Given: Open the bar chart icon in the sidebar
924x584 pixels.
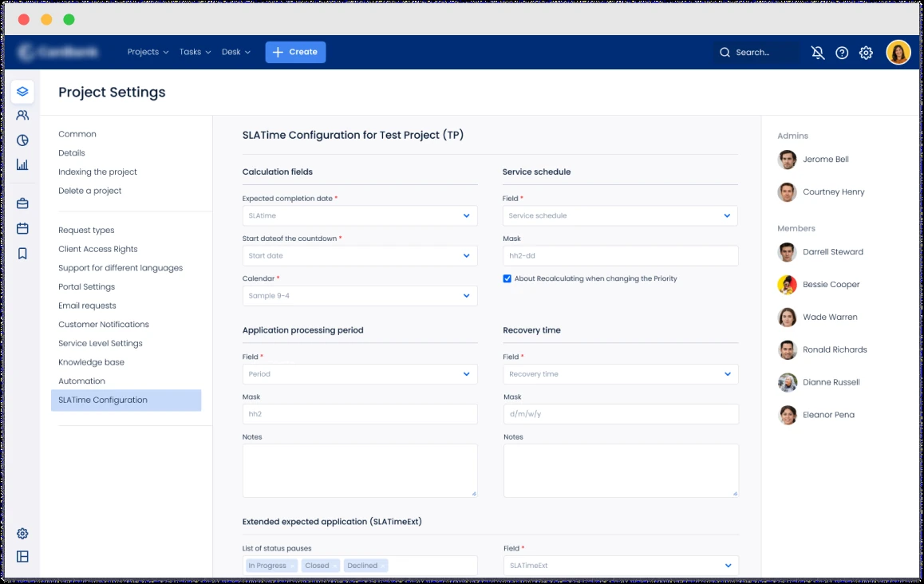Looking at the screenshot, I should coord(22,164).
